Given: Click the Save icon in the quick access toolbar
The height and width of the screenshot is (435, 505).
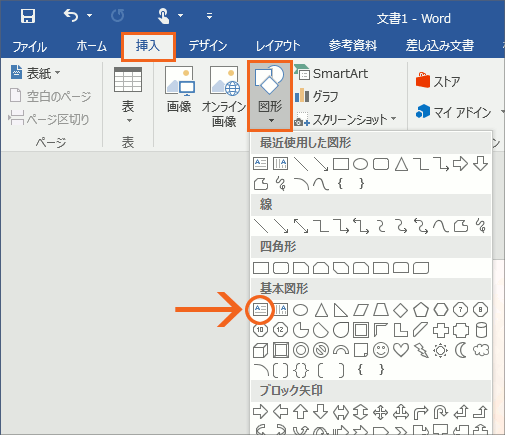Looking at the screenshot, I should click(28, 16).
